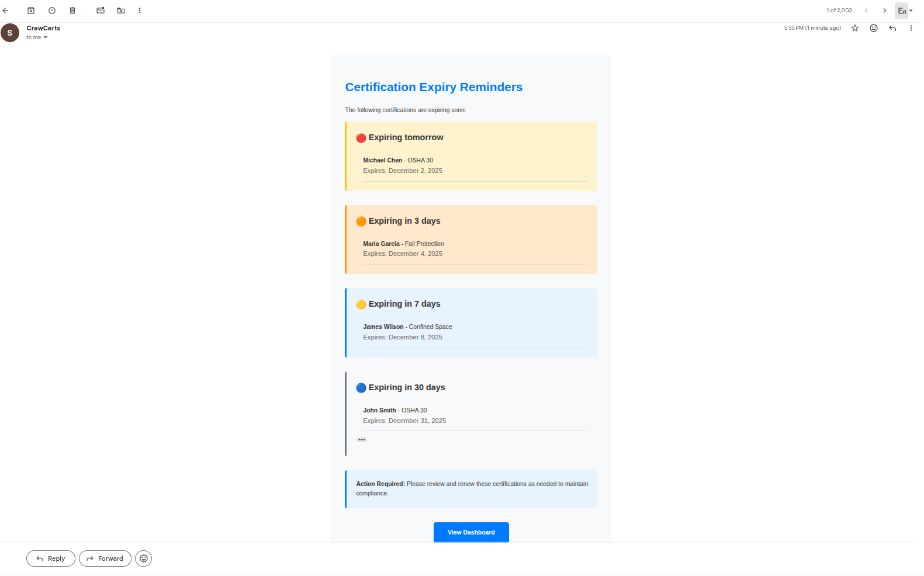Screen dimensions: 924x576
Task: Open the Move to folder icon
Action: click(x=121, y=11)
